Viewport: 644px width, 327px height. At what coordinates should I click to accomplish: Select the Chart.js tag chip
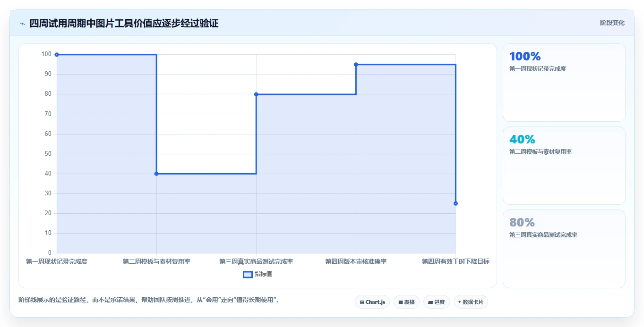[372, 302]
